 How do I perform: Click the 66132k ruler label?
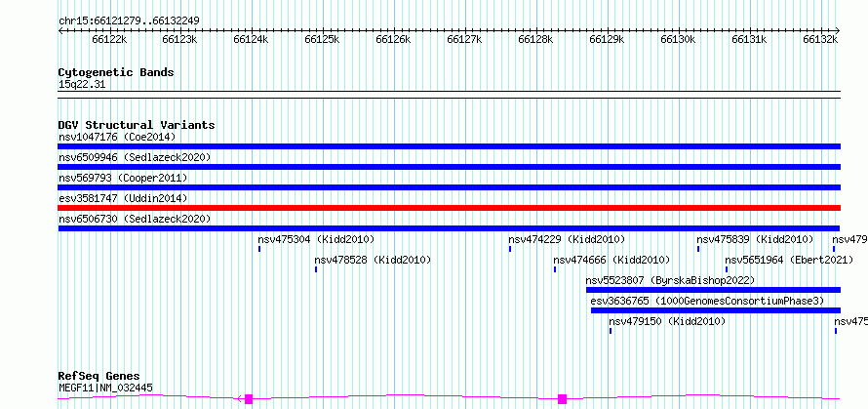[x=821, y=39]
